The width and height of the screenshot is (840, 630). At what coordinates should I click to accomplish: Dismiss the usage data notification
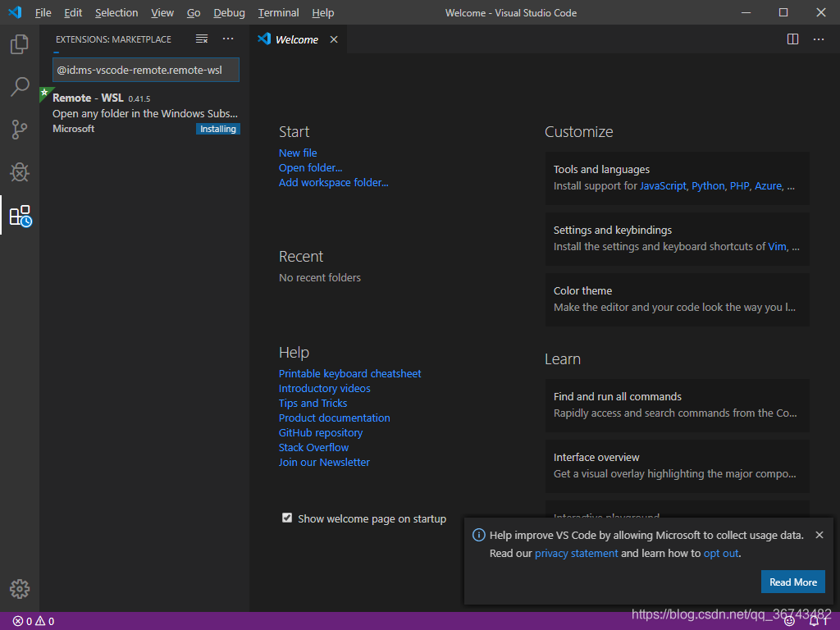819,535
